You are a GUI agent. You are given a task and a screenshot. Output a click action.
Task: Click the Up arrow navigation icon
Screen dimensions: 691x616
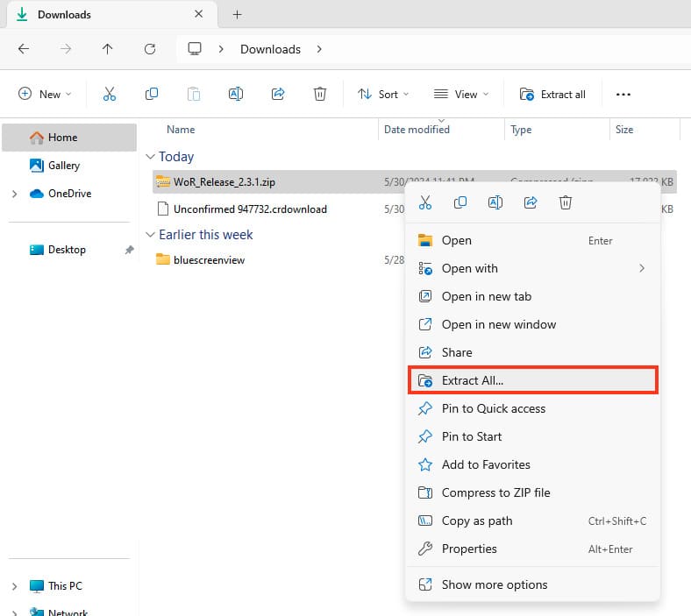coord(107,49)
